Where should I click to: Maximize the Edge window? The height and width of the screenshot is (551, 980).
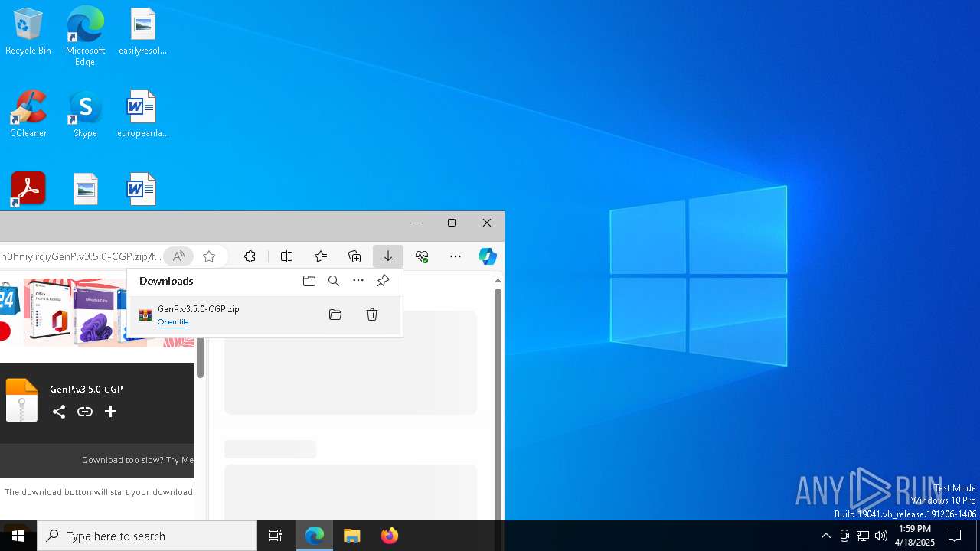[452, 223]
